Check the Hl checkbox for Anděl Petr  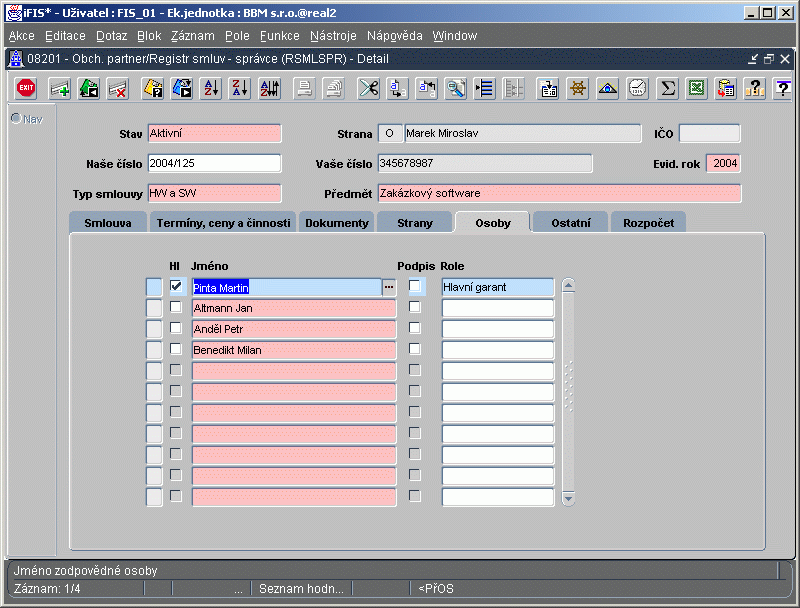coord(176,329)
